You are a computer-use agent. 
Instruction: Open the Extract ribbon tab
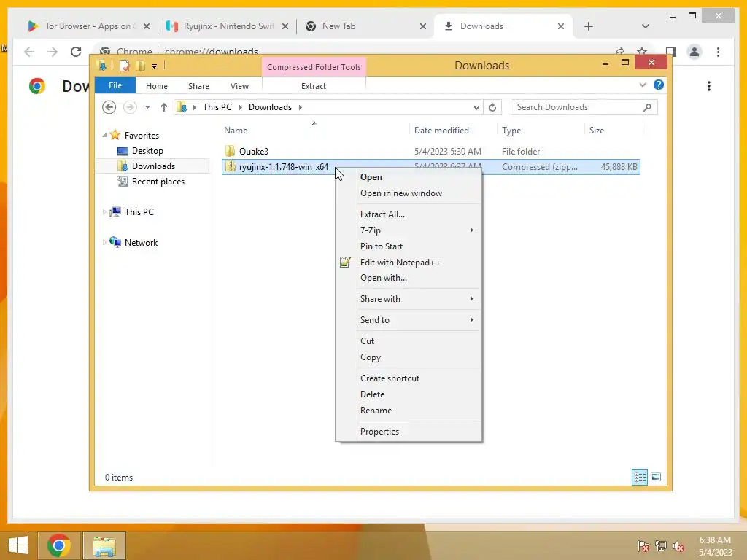314,86
